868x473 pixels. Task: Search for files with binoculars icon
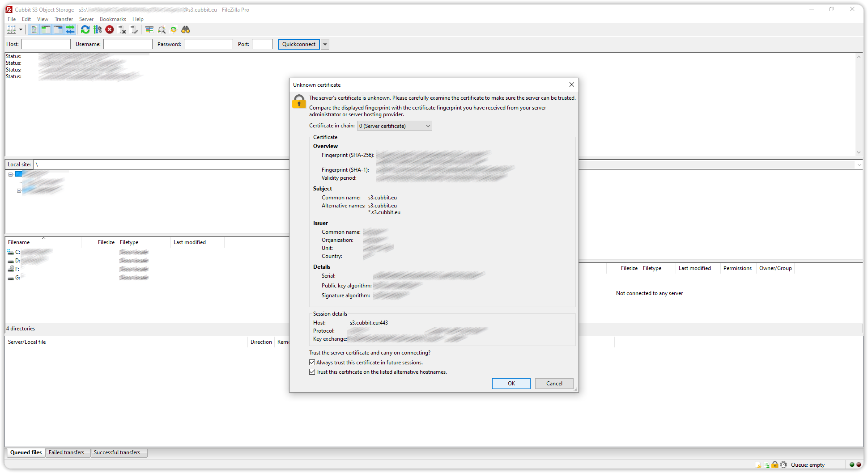pyautogui.click(x=186, y=30)
